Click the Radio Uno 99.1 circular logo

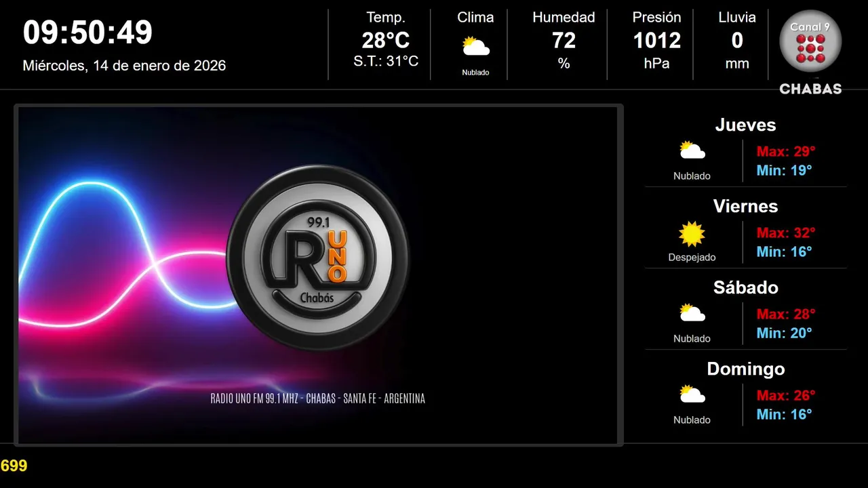pyautogui.click(x=318, y=258)
